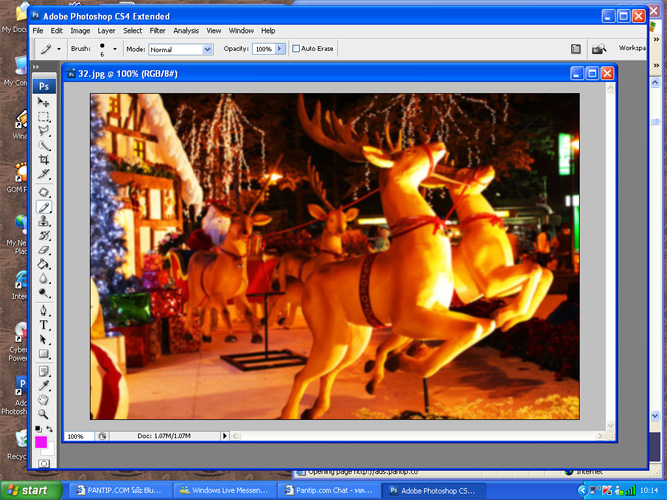Screen dimensions: 667x500
Task: Select the Pencil tool in toolbox
Action: click(43, 207)
